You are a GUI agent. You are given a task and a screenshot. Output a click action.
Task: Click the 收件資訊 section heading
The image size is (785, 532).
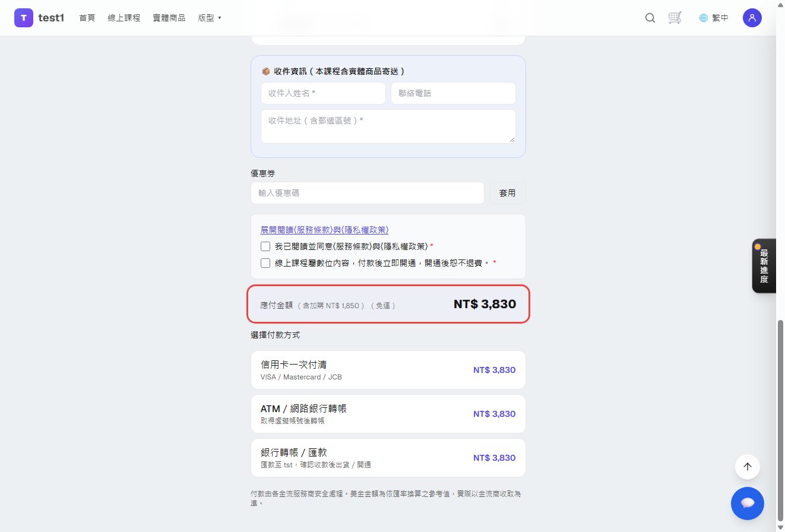pyautogui.click(x=334, y=71)
